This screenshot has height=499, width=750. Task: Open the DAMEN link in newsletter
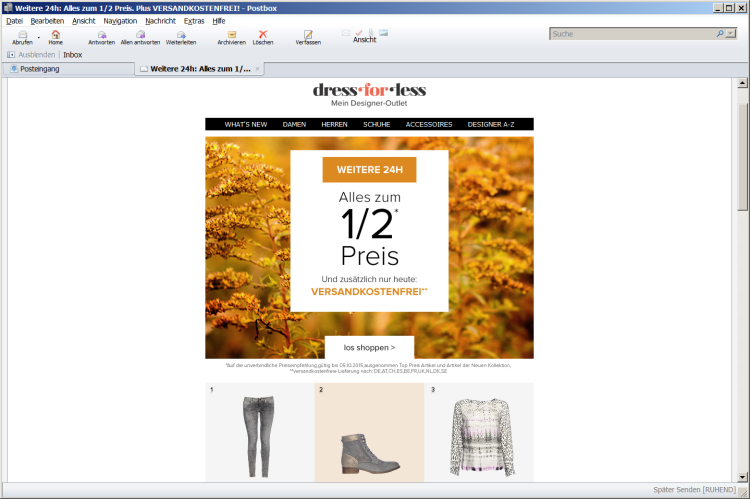(294, 125)
